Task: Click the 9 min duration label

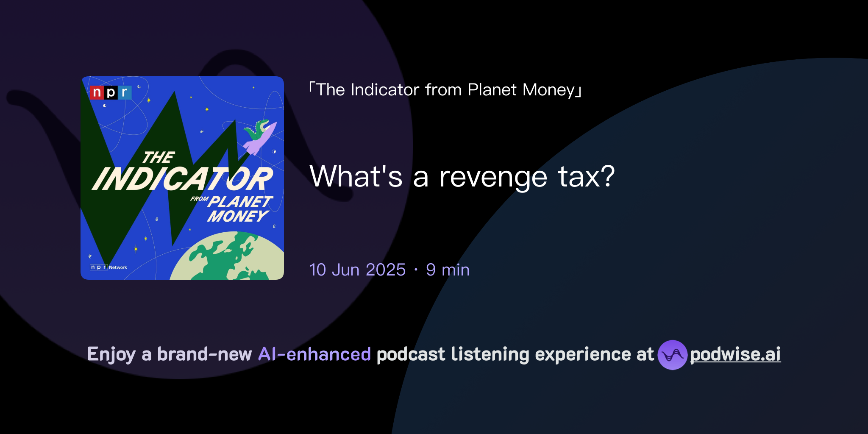Action: click(x=448, y=270)
